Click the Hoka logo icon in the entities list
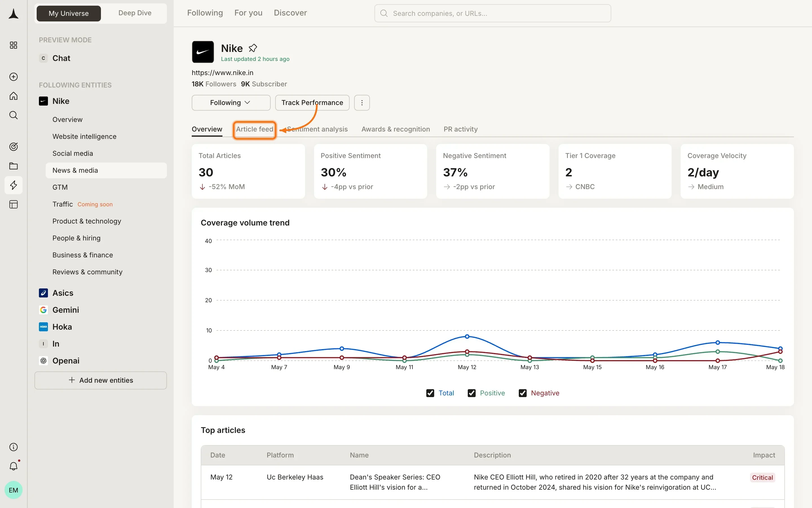 [x=43, y=327]
